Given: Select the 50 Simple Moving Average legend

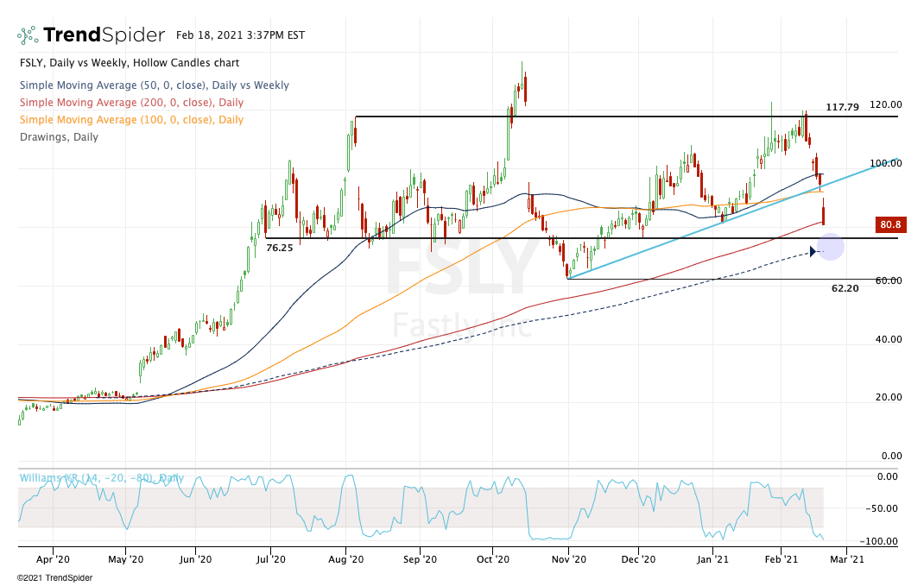Looking at the screenshot, I should 154,85.
